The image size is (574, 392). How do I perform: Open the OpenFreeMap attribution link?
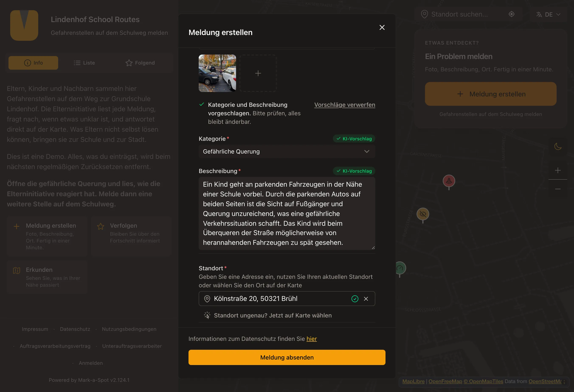[x=445, y=381]
